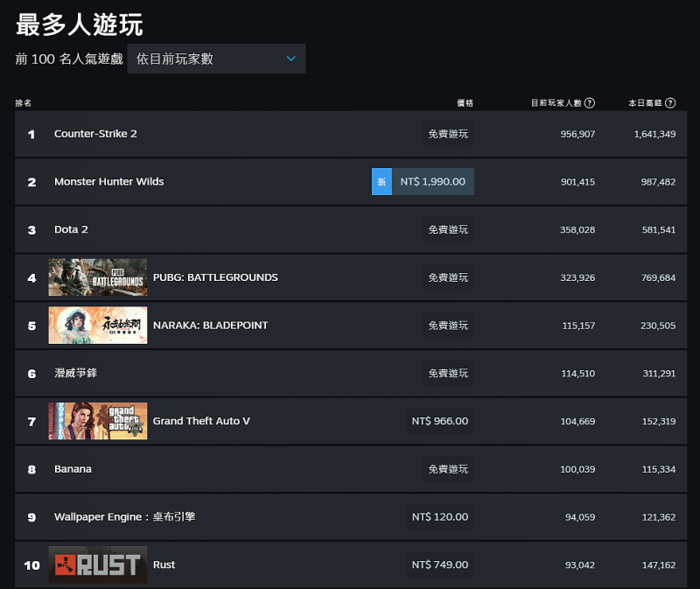Click daily peak value 147,162

point(659,564)
